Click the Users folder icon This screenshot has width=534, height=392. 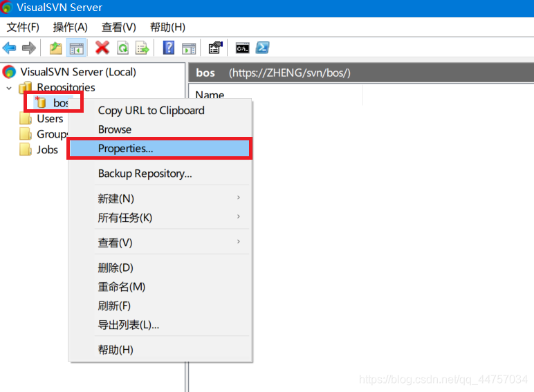pos(26,119)
